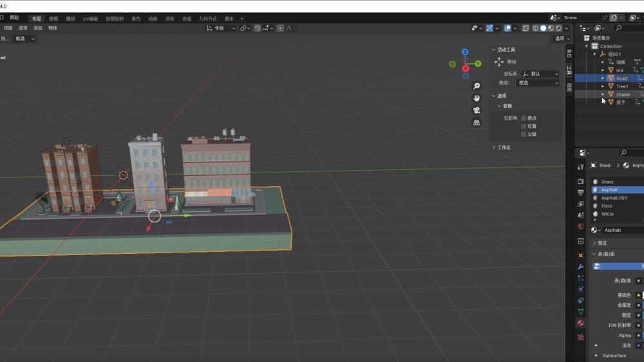Screen dimensions: 644x362
Task: Open the 添加 (Add) menu
Action: [x=38, y=28]
